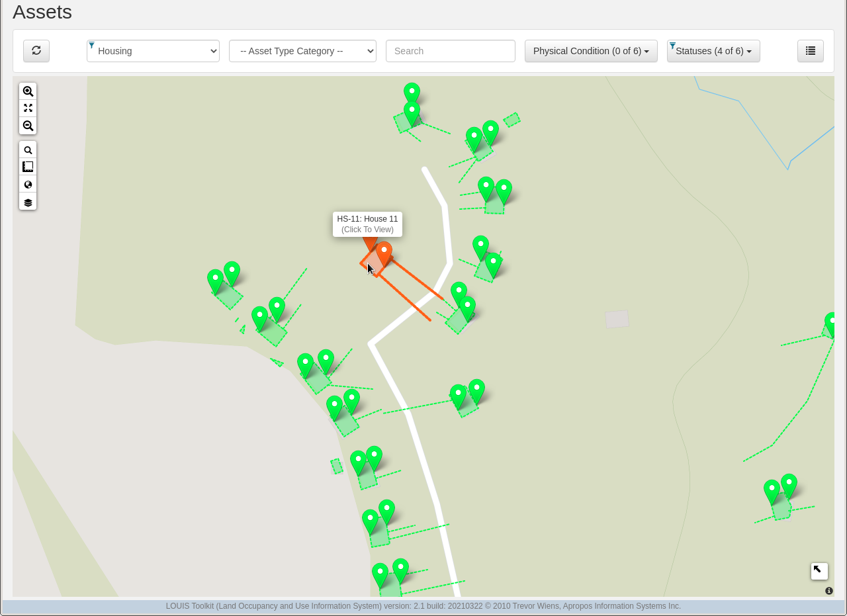Show map attribution info icon

[x=829, y=591]
